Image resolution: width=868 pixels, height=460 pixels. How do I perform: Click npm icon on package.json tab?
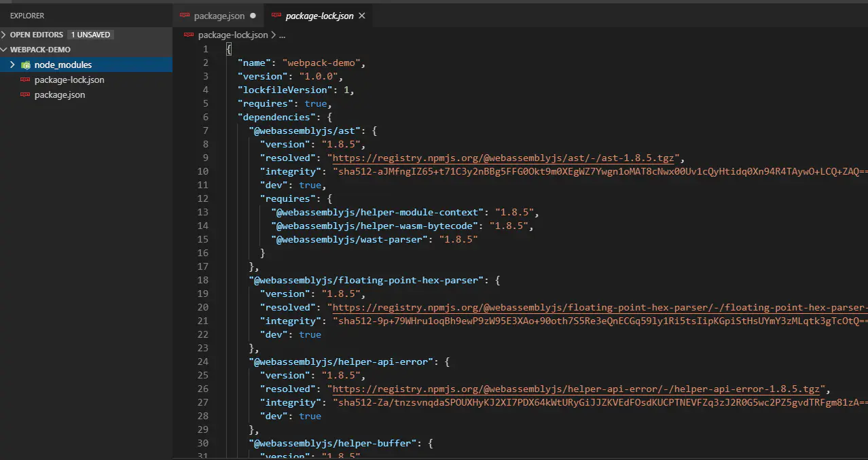coord(185,15)
